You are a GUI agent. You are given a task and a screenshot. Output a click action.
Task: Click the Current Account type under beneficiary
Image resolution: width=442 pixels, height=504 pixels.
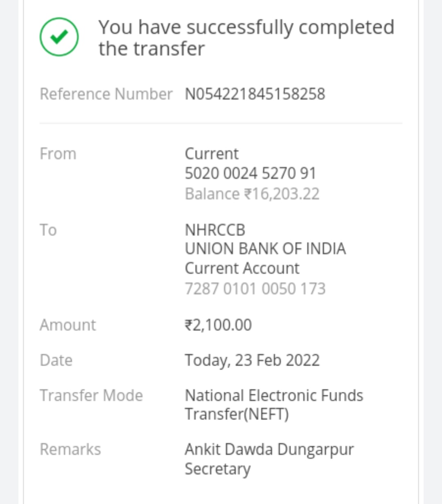click(x=242, y=268)
